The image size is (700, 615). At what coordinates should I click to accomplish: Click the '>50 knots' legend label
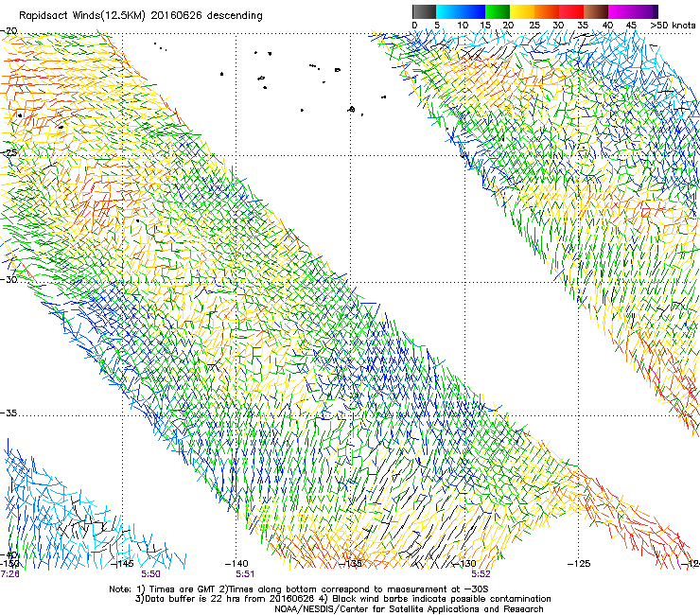pos(673,26)
